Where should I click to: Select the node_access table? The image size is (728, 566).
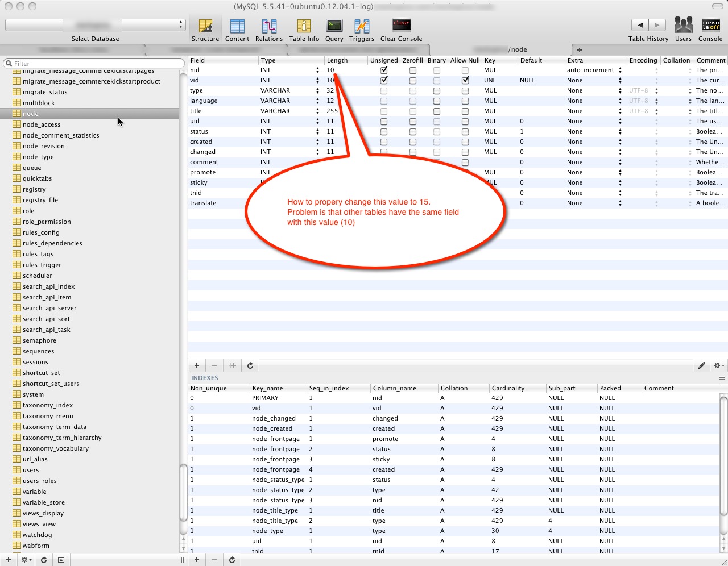42,124
